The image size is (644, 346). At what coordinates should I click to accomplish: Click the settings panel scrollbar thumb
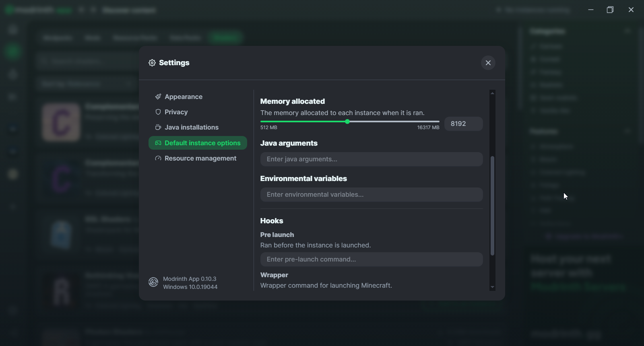coord(492,206)
